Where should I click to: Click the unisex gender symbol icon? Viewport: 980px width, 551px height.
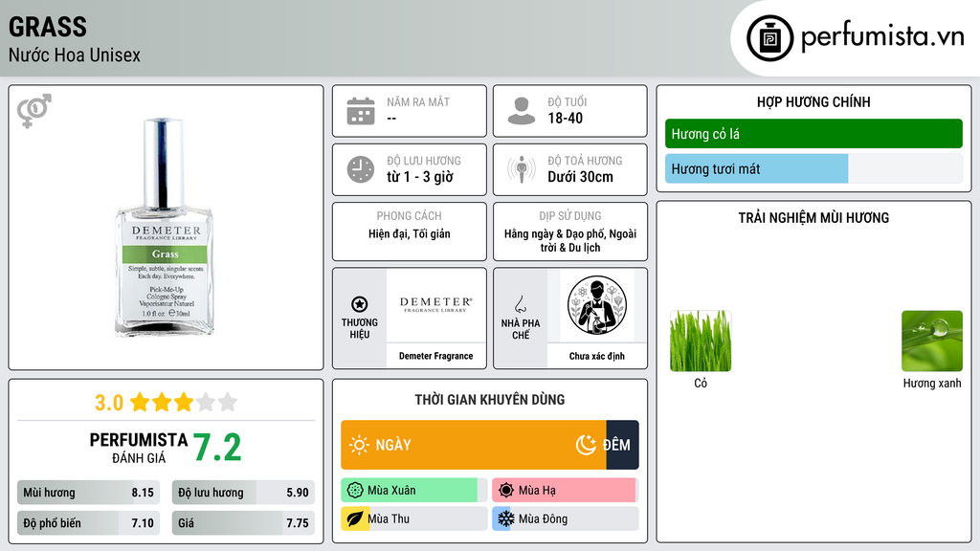(34, 111)
